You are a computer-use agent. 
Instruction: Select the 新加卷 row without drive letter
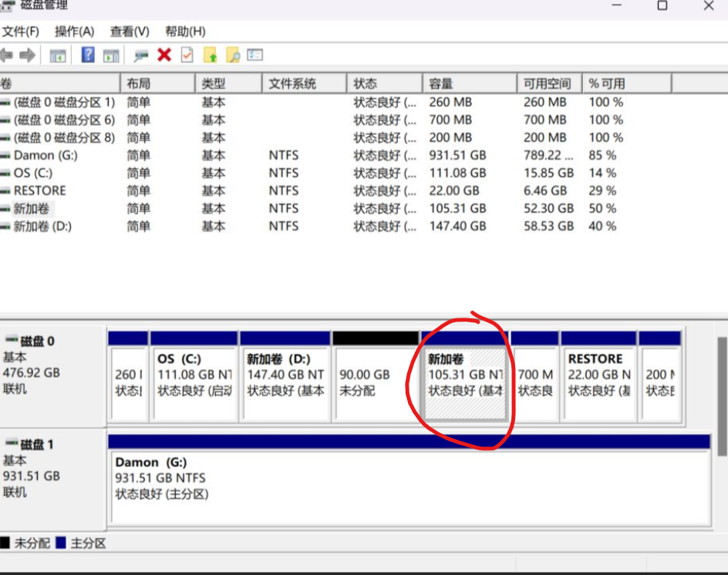(335, 208)
